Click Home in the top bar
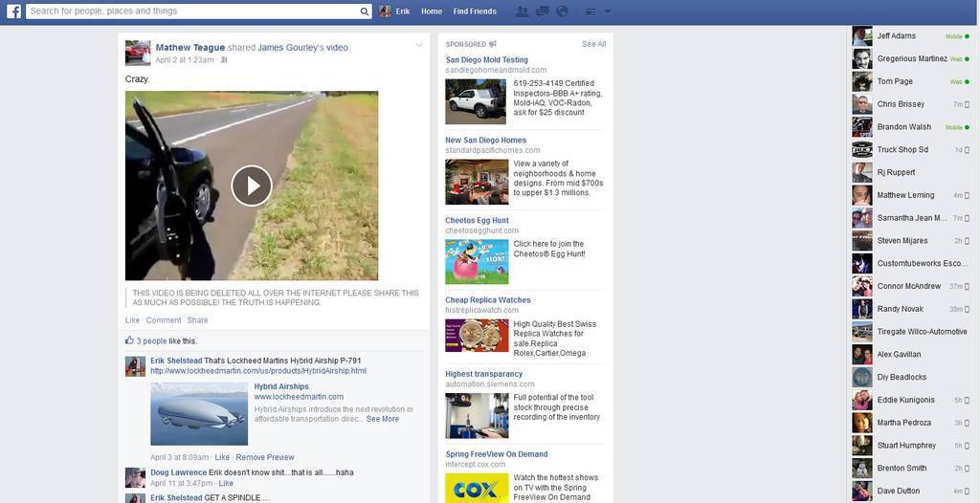This screenshot has height=503, width=980. point(432,11)
